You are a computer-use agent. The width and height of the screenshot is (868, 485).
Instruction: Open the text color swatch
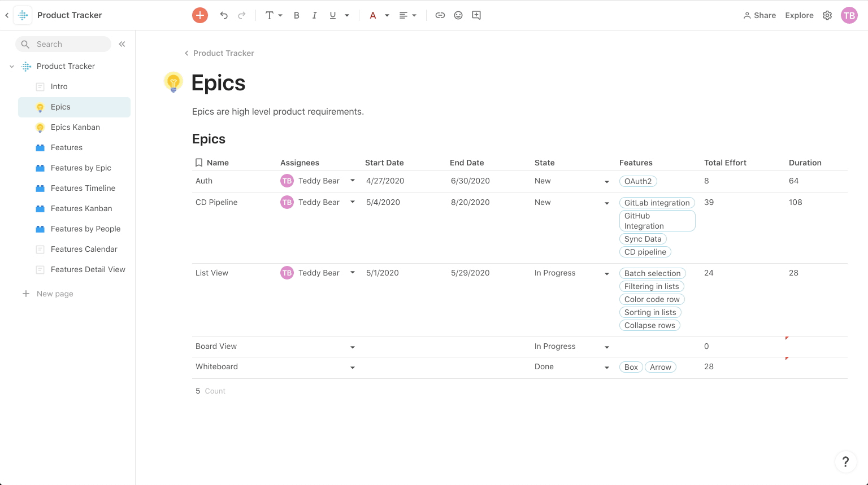coord(373,15)
